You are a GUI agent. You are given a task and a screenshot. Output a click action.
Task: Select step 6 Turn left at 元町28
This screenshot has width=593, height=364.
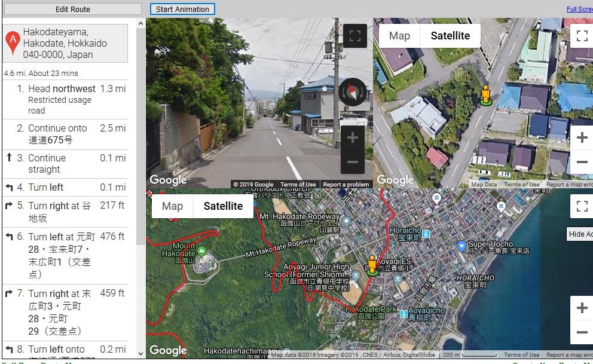65,256
